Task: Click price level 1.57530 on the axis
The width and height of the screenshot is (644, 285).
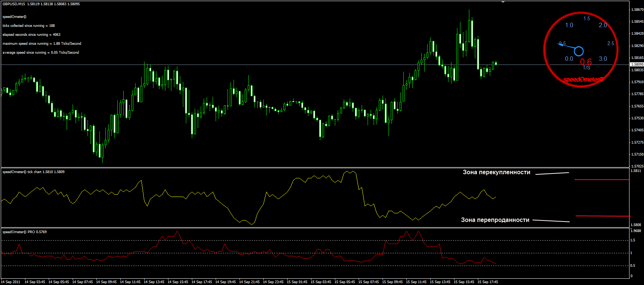Action: tap(638, 118)
